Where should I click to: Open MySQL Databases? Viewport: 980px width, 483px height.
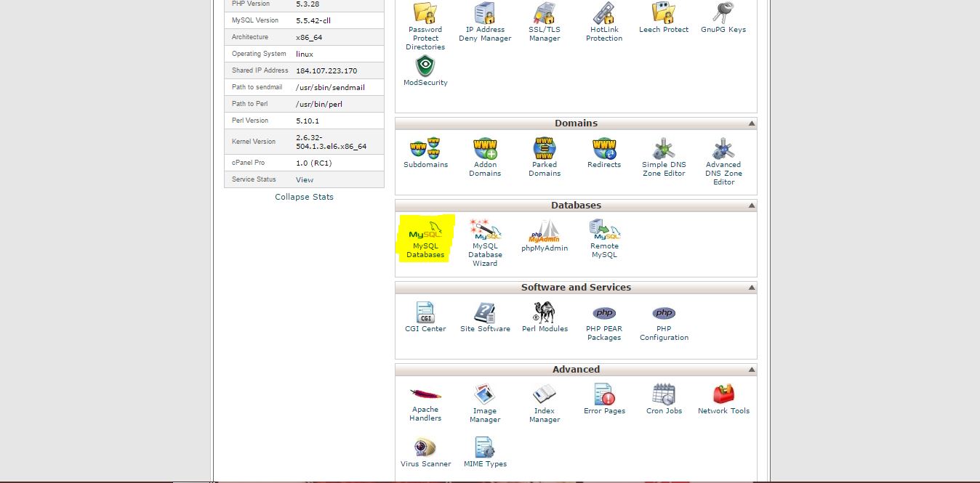425,239
